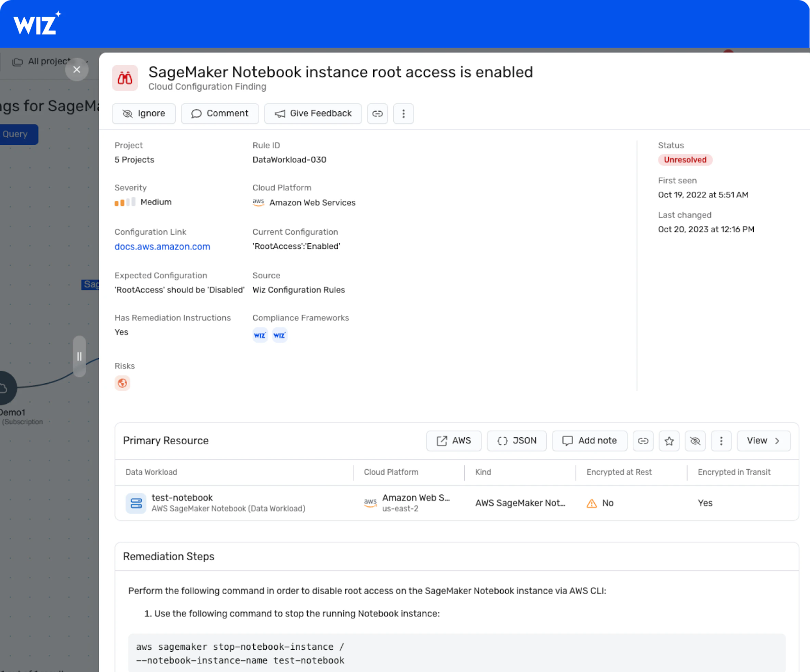Click the AWS logo next to Amazon Web Services
This screenshot has height=672, width=810.
[x=259, y=202]
